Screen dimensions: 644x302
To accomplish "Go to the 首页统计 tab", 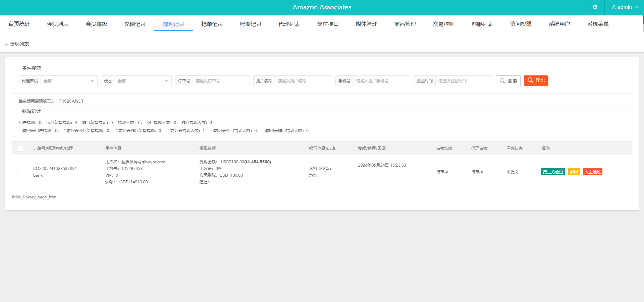I will [19, 24].
